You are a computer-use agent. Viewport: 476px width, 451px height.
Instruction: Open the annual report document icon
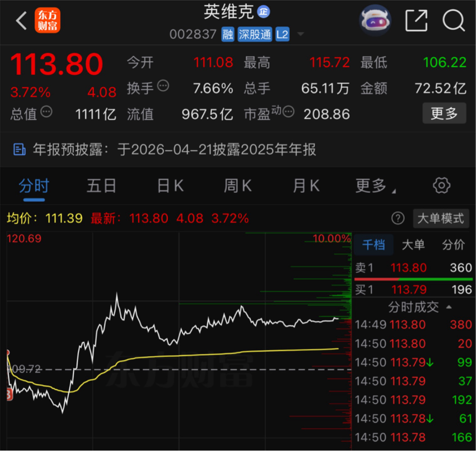(20, 150)
